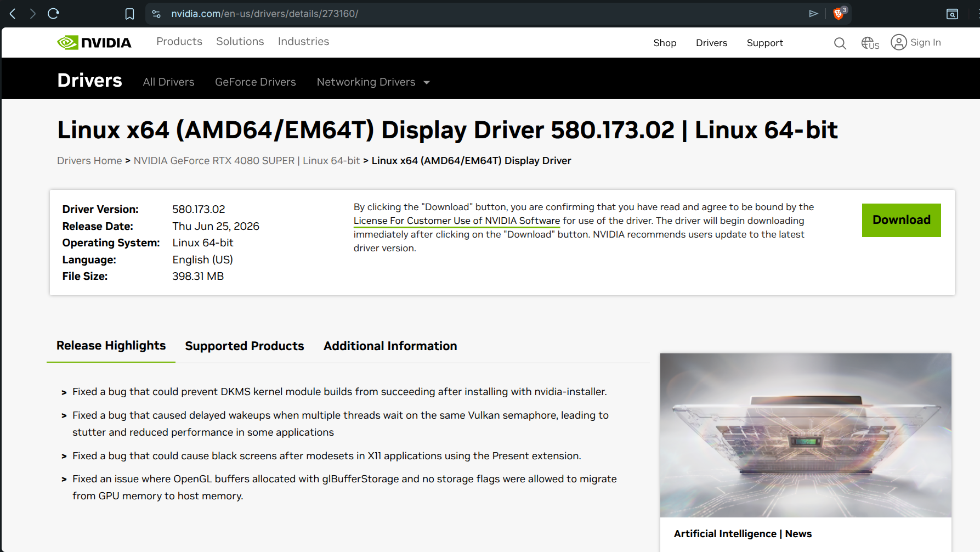Screen dimensions: 980x552
Task: Open the Brave Shields icon
Action: click(839, 14)
